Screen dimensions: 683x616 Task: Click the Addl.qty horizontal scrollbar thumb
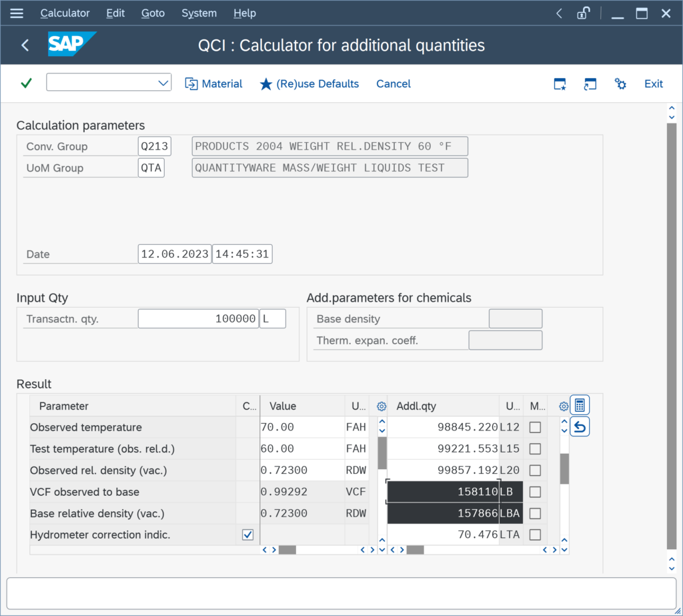[x=415, y=550]
